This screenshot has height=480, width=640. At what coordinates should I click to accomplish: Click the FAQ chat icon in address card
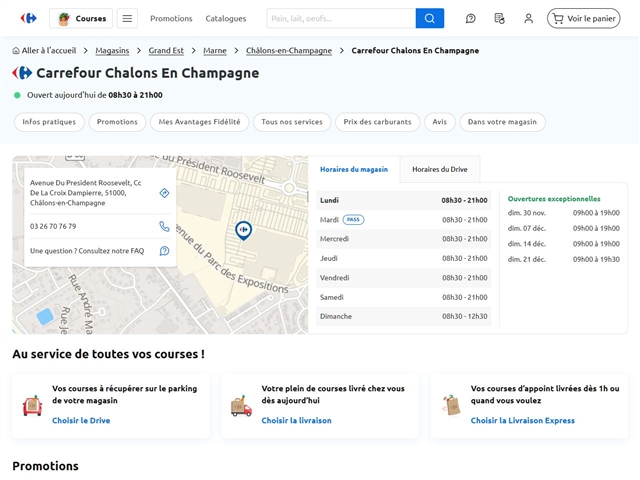[164, 251]
